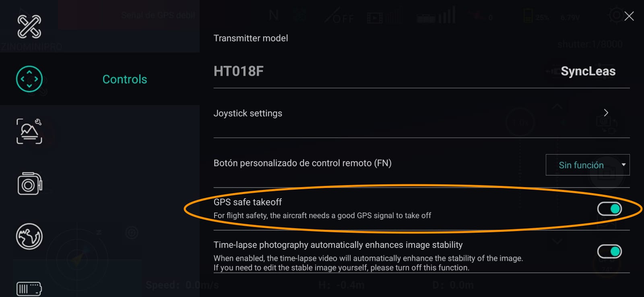Screen dimensions: 644x297
Task: Disable GPS safe takeoff
Action: [609, 209]
